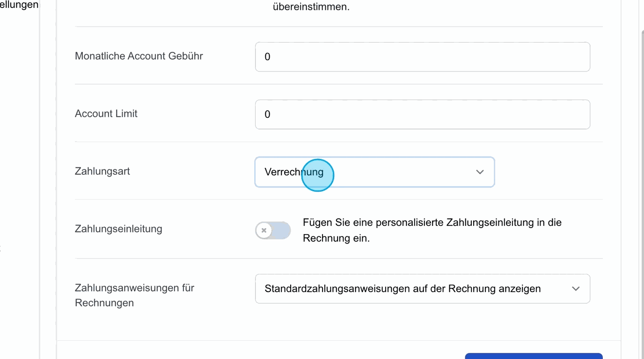Click the "Account Limit" label text
Viewport: 644px width, 359px height.
coord(106,114)
